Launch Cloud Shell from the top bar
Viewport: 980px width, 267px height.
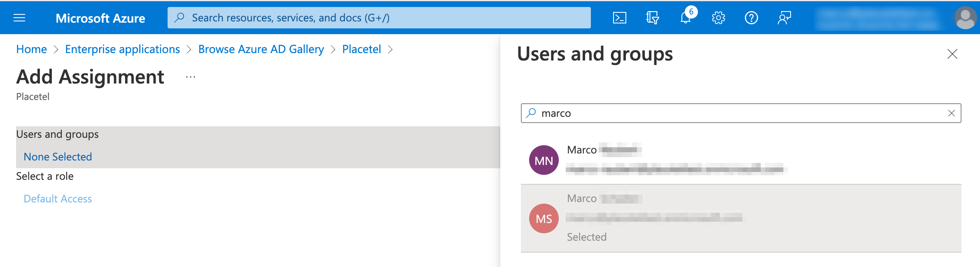(619, 18)
